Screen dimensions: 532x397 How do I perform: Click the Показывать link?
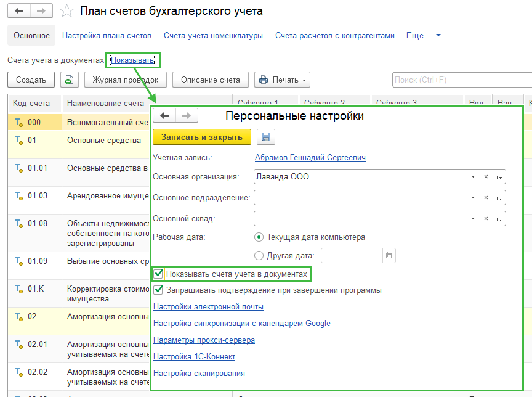(x=132, y=60)
